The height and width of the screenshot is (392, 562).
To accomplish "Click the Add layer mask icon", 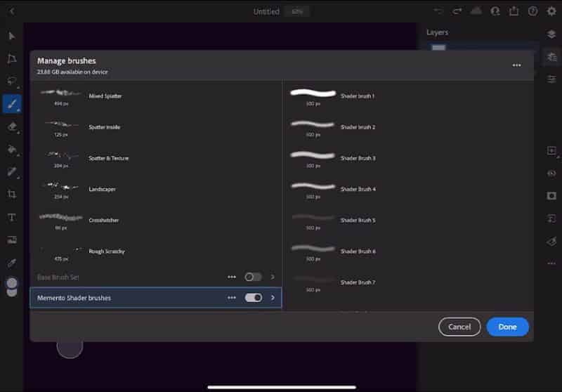I will (551, 195).
